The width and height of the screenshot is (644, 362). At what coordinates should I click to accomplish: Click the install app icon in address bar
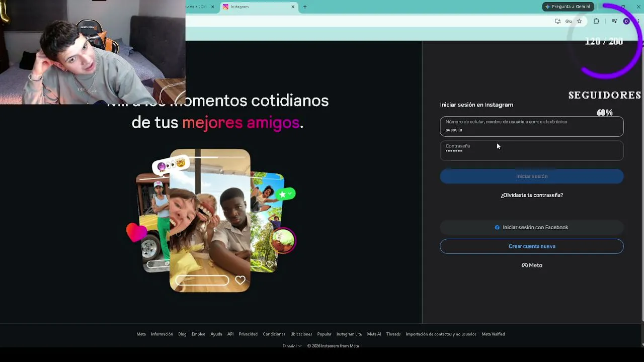pyautogui.click(x=557, y=21)
